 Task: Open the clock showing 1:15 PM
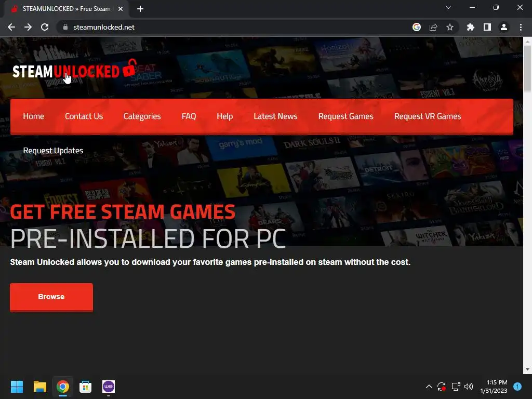pos(494,387)
